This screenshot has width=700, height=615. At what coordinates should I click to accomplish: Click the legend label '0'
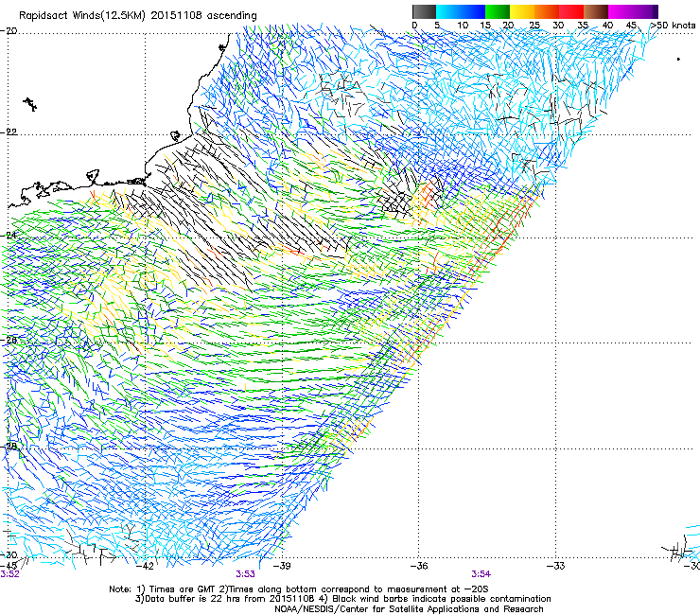point(414,25)
